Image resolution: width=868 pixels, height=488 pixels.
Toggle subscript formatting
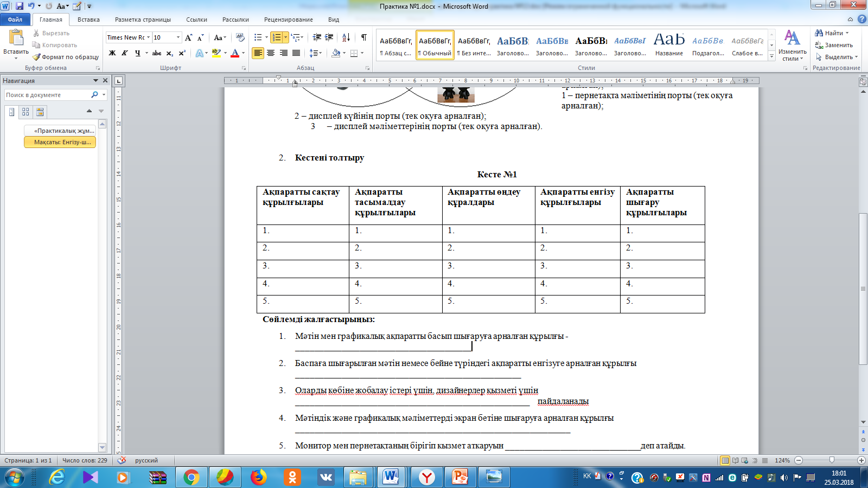(170, 53)
